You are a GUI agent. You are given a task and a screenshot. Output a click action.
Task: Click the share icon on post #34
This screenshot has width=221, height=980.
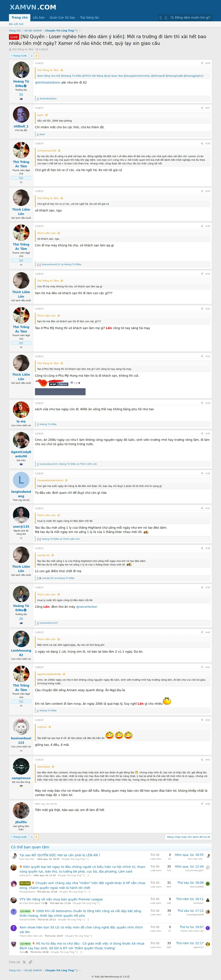click(202, 403)
